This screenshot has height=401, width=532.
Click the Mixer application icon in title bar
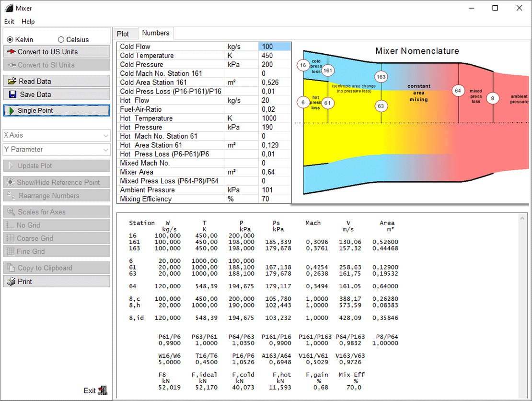[8, 8]
